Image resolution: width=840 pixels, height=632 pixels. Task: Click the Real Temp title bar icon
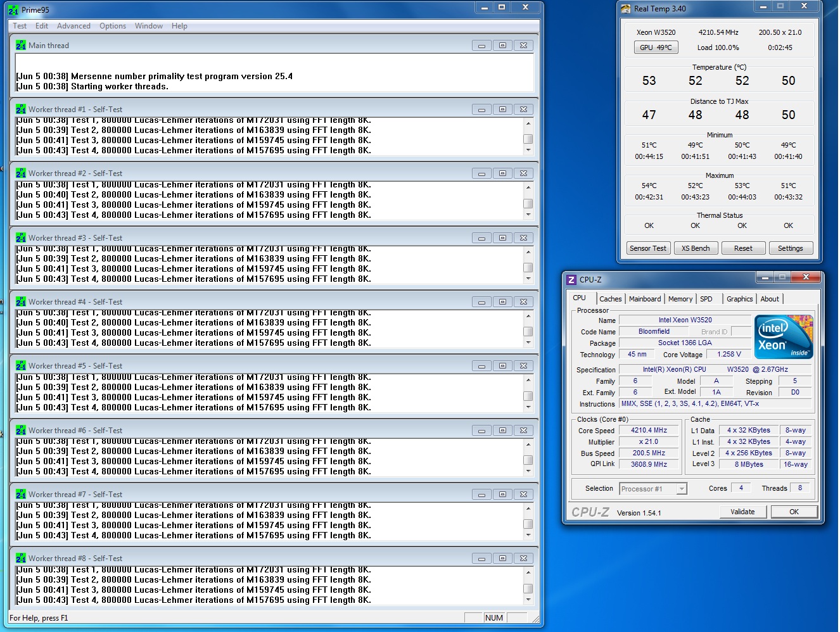pyautogui.click(x=627, y=8)
